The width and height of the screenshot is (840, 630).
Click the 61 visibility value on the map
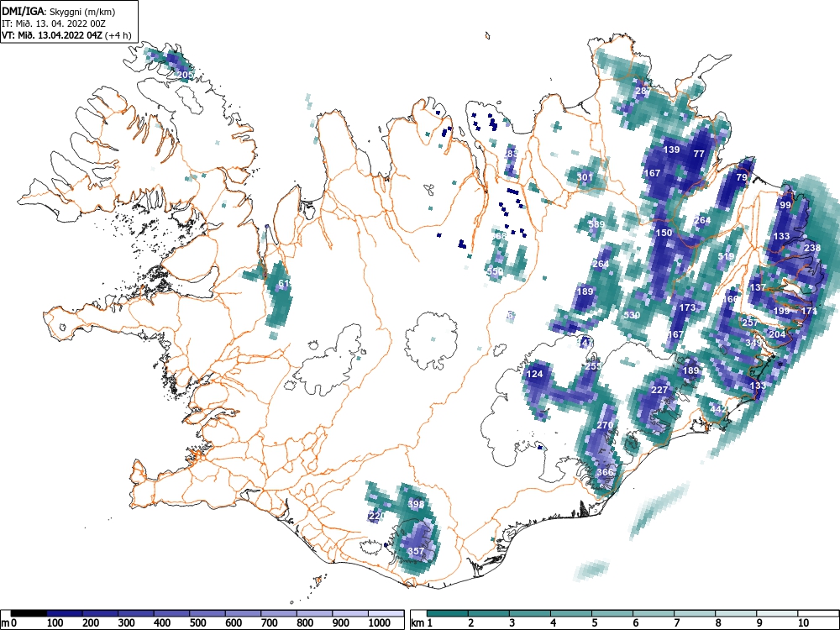[284, 283]
